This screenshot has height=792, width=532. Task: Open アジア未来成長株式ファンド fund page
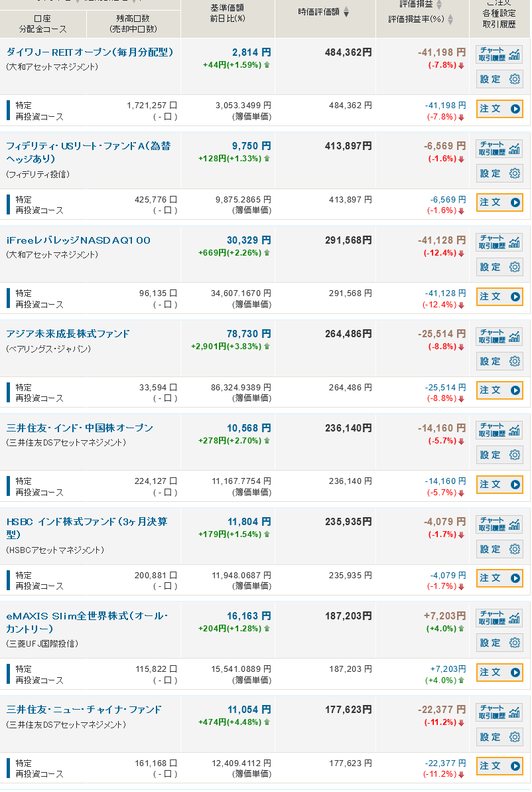click(x=68, y=334)
